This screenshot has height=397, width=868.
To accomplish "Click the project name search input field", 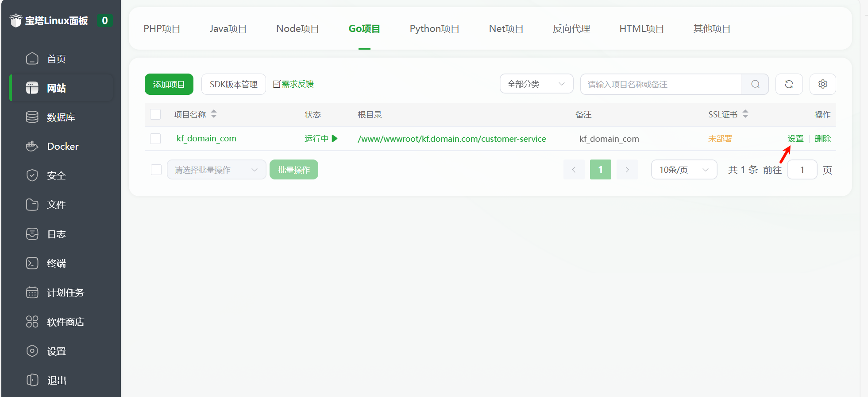I will [x=660, y=84].
